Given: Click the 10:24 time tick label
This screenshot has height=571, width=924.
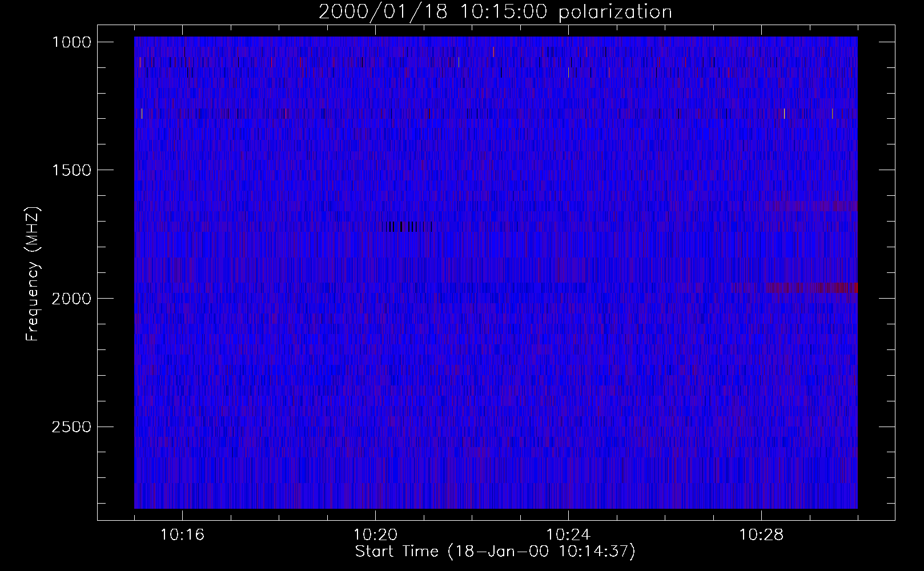Looking at the screenshot, I should [x=568, y=535].
